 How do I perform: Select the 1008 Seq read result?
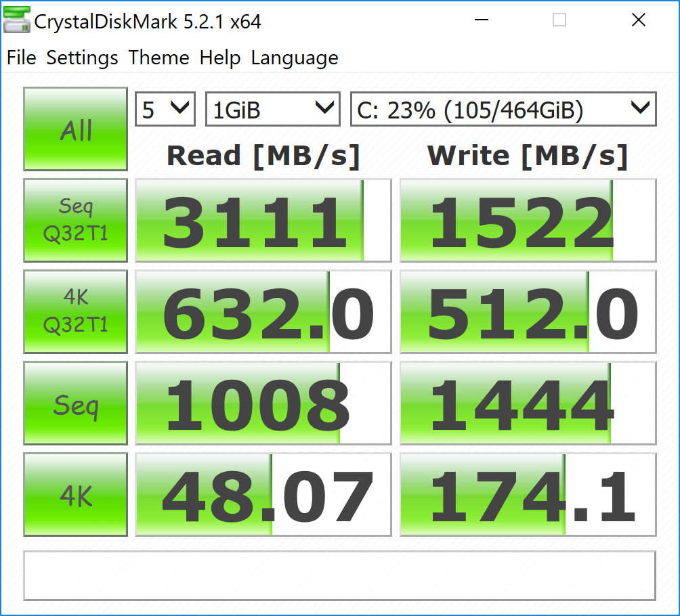(x=263, y=403)
